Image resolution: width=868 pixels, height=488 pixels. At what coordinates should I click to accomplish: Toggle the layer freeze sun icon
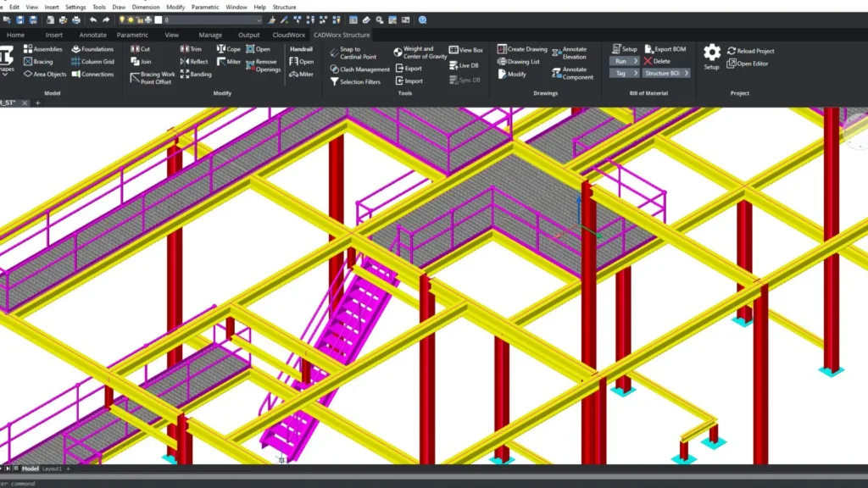[131, 19]
